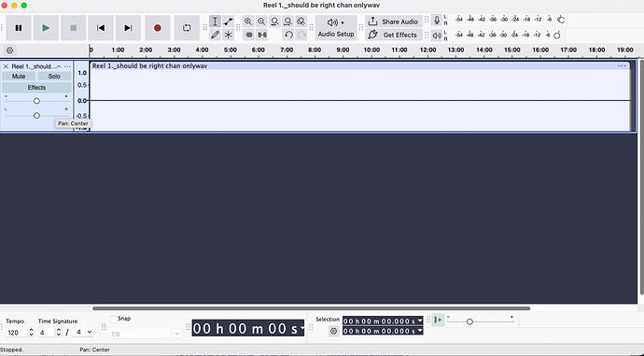The image size is (644, 356).
Task: Open clip three-dots menu in waveform header
Action: click(622, 65)
